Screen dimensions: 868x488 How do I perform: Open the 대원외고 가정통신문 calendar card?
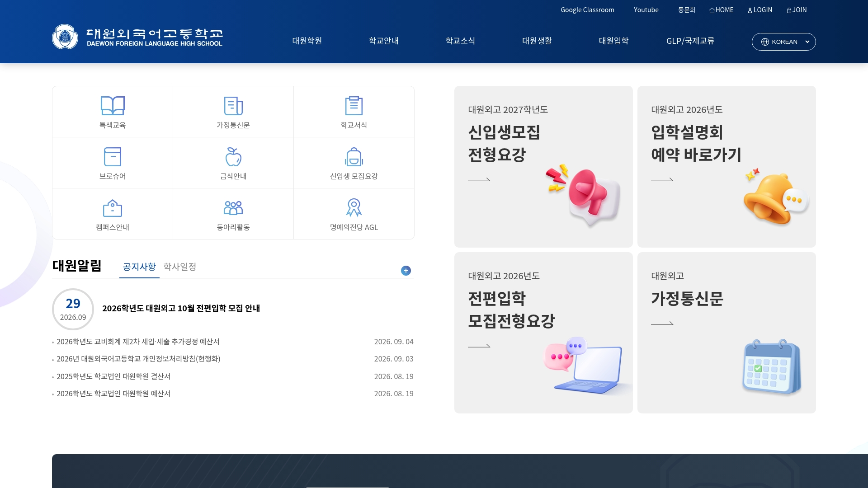[x=726, y=333]
